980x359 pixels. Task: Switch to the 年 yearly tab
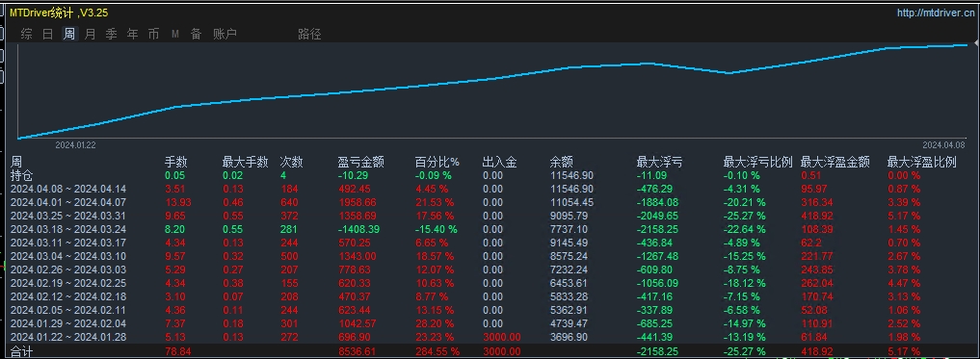tap(133, 35)
